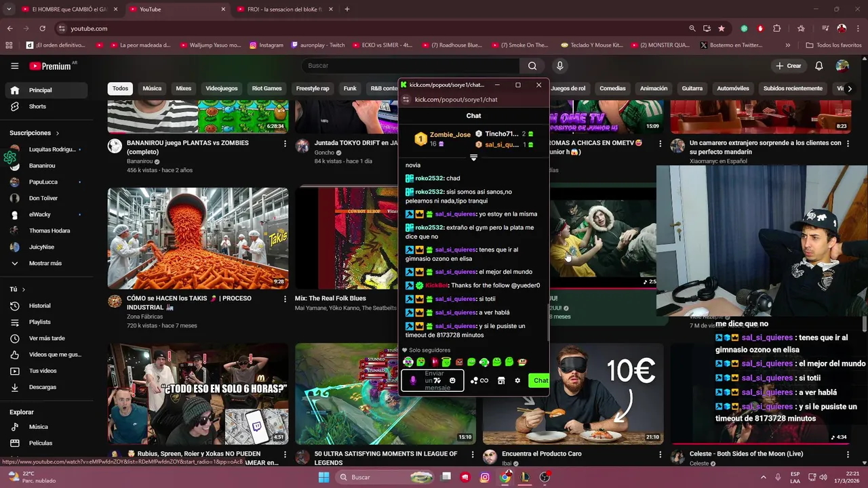The width and height of the screenshot is (868, 488).
Task: Open YouTube account avatar menu
Action: point(842,66)
